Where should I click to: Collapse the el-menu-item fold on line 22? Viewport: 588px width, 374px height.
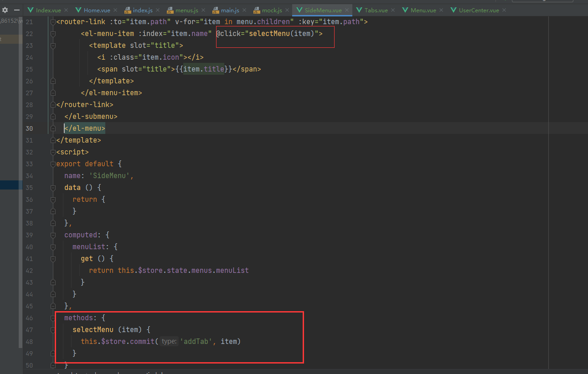pyautogui.click(x=53, y=33)
